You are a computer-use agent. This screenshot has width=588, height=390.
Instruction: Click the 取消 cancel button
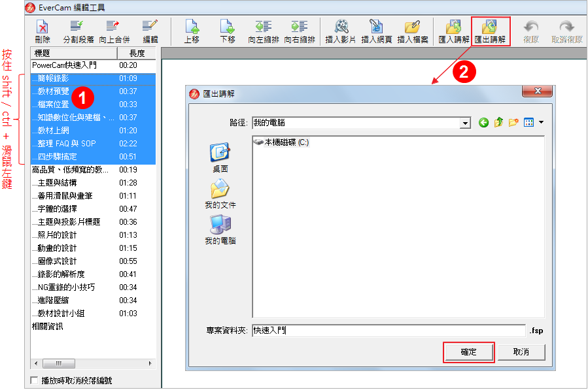[521, 352]
